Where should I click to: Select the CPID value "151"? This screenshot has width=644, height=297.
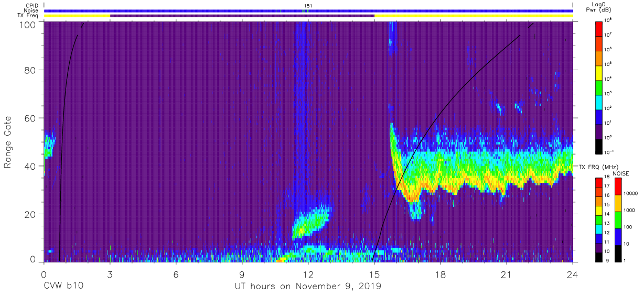pos(308,6)
